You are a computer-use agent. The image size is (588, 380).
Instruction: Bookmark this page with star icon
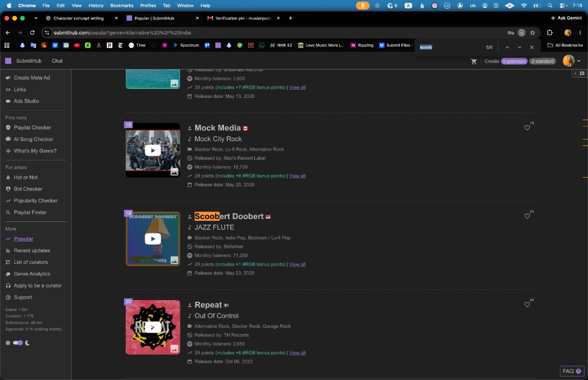click(532, 33)
